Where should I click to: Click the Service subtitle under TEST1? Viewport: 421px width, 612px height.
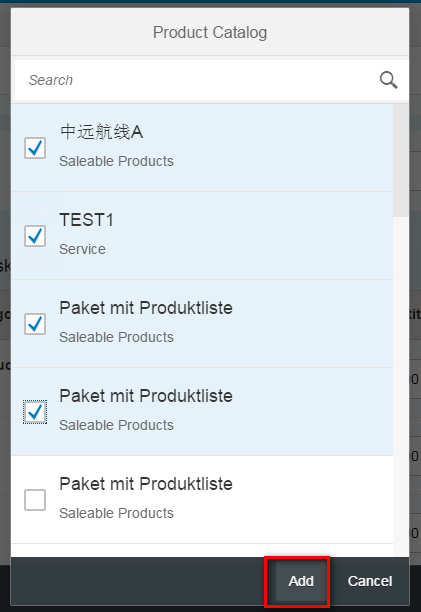82,249
